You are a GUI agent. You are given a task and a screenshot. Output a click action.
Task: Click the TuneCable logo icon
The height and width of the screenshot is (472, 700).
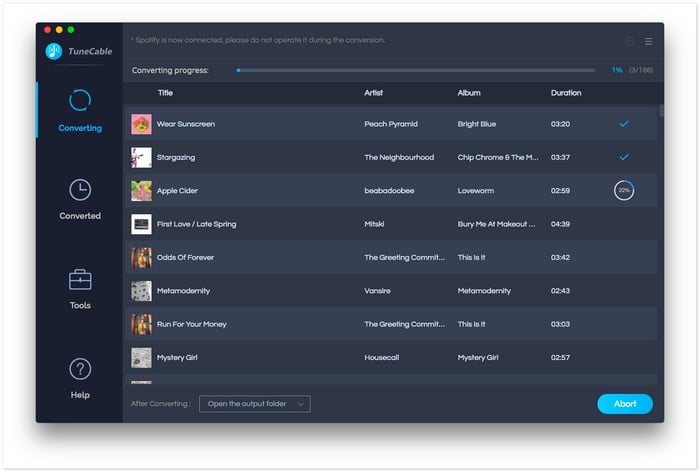[x=54, y=51]
